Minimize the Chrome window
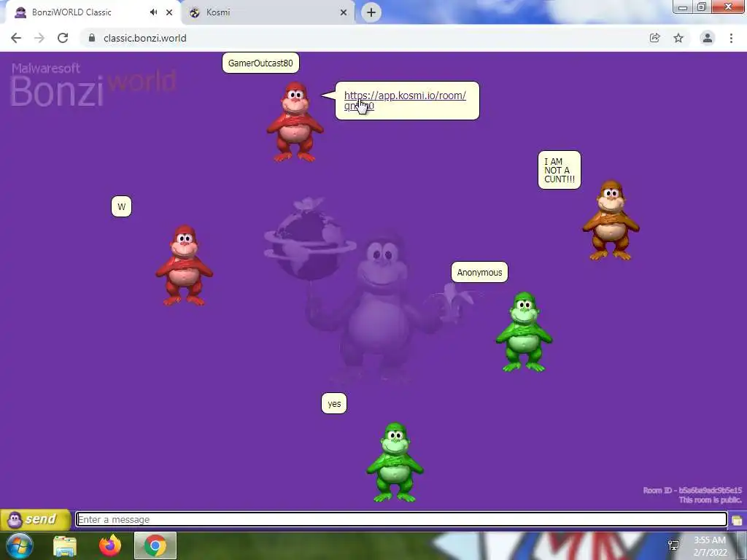The image size is (747, 560). tap(683, 7)
